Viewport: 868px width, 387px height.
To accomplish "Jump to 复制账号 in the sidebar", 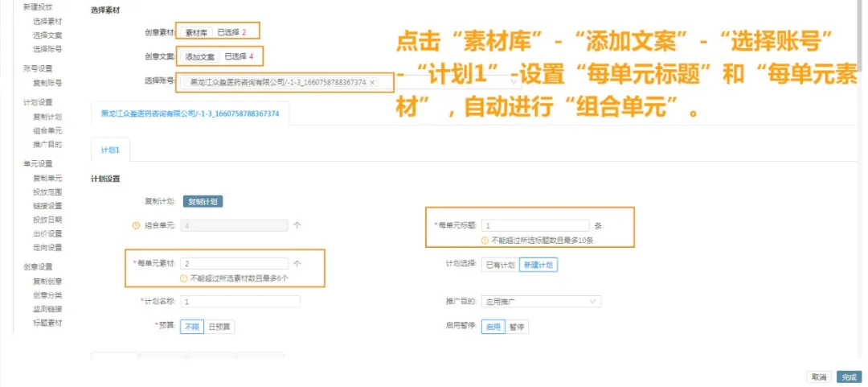I will (47, 83).
